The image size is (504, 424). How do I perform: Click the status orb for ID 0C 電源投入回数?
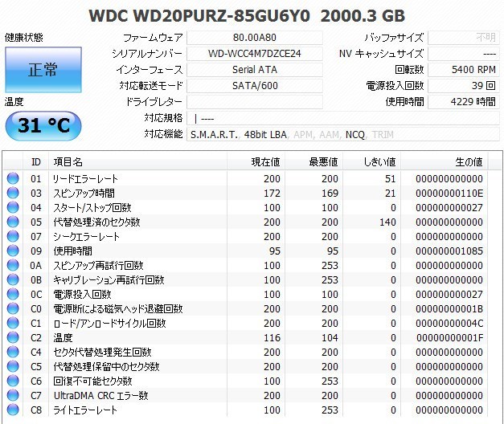13,294
